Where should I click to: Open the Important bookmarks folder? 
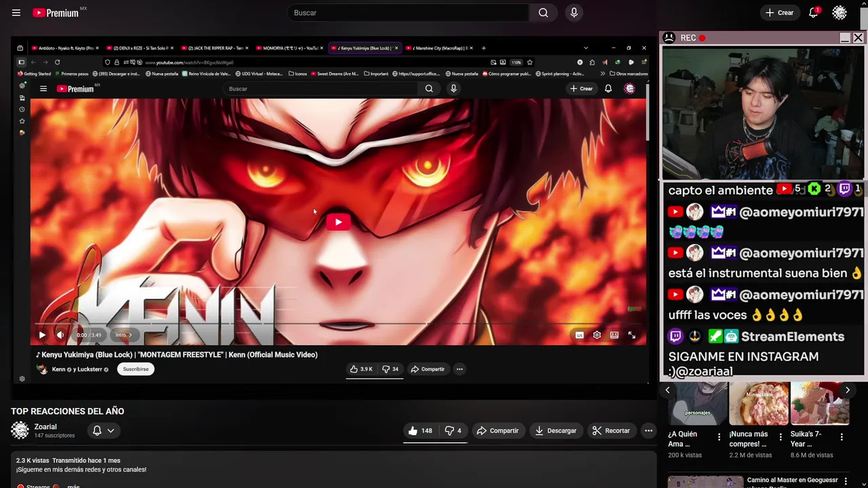(376, 74)
